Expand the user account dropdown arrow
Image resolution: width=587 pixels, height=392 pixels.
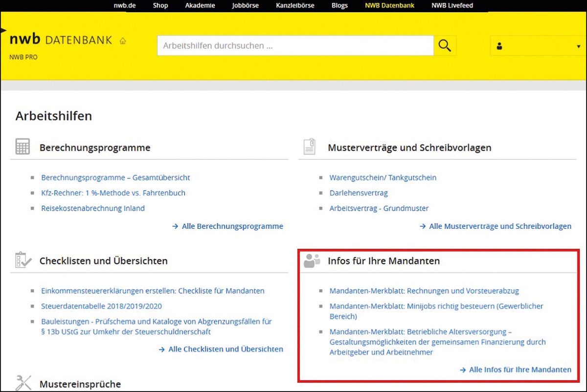[x=578, y=47]
